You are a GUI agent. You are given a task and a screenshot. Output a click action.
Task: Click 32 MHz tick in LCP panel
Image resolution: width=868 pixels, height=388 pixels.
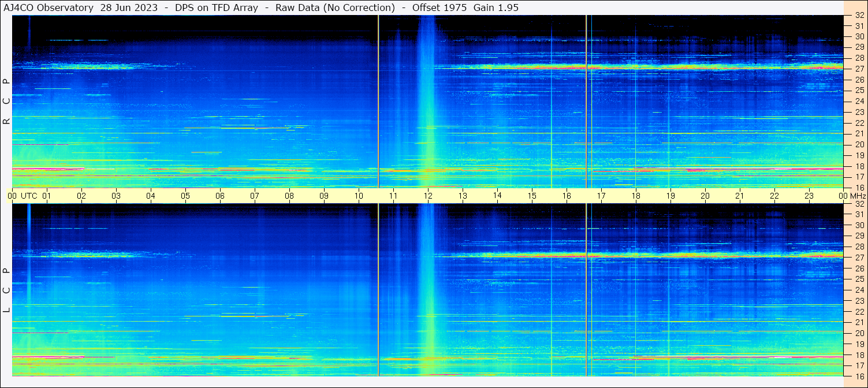point(859,204)
